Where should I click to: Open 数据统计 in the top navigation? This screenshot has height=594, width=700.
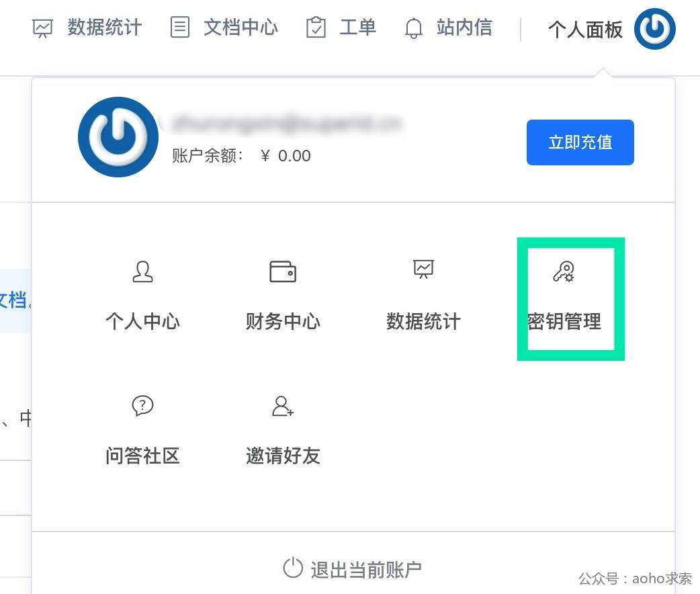[105, 28]
